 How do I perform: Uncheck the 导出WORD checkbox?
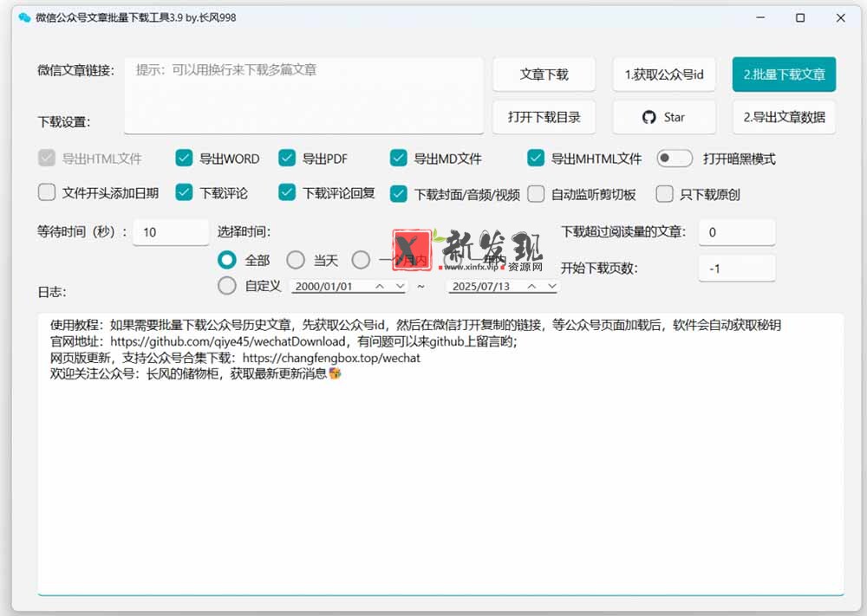click(x=184, y=159)
